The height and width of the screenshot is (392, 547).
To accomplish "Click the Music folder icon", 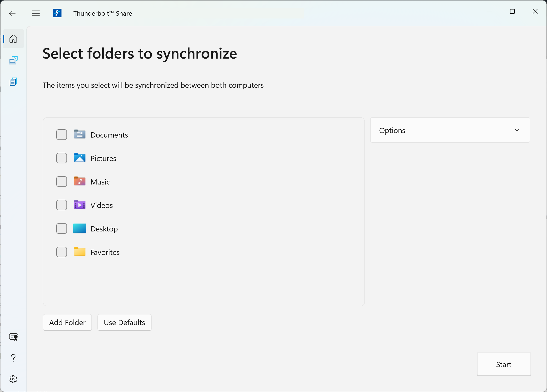I will (x=80, y=181).
